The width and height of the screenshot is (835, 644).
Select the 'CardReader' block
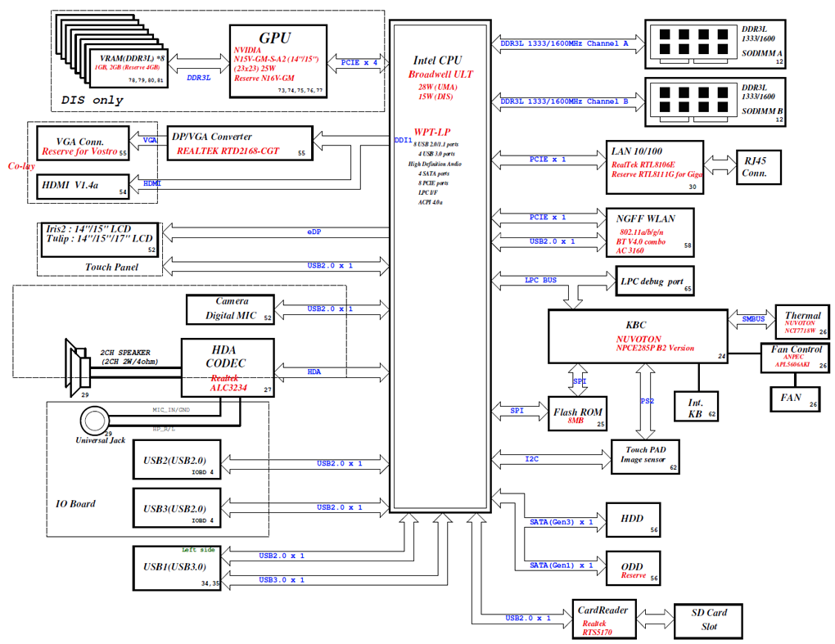pos(604,619)
